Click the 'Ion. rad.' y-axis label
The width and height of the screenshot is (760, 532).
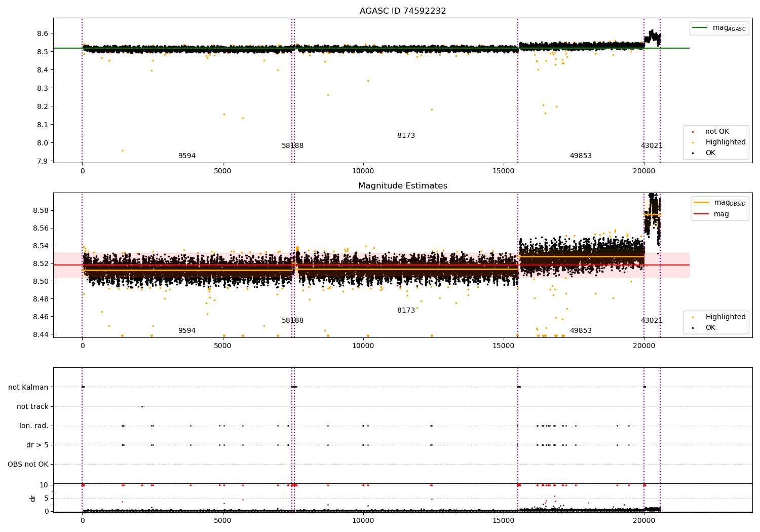34,426
